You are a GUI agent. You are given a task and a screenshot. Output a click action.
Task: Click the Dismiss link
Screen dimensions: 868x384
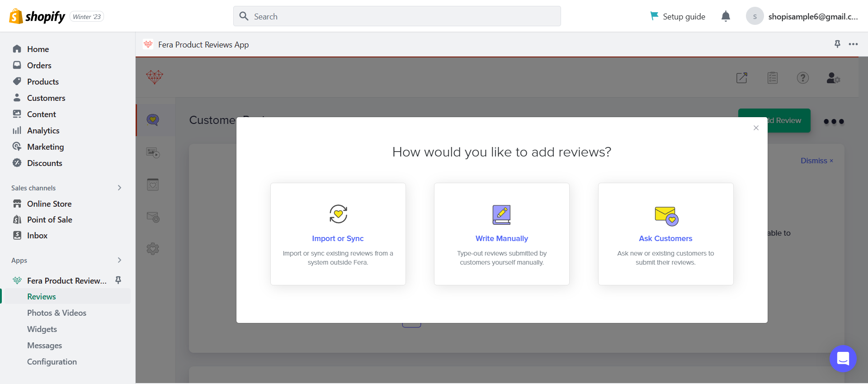[x=816, y=161]
